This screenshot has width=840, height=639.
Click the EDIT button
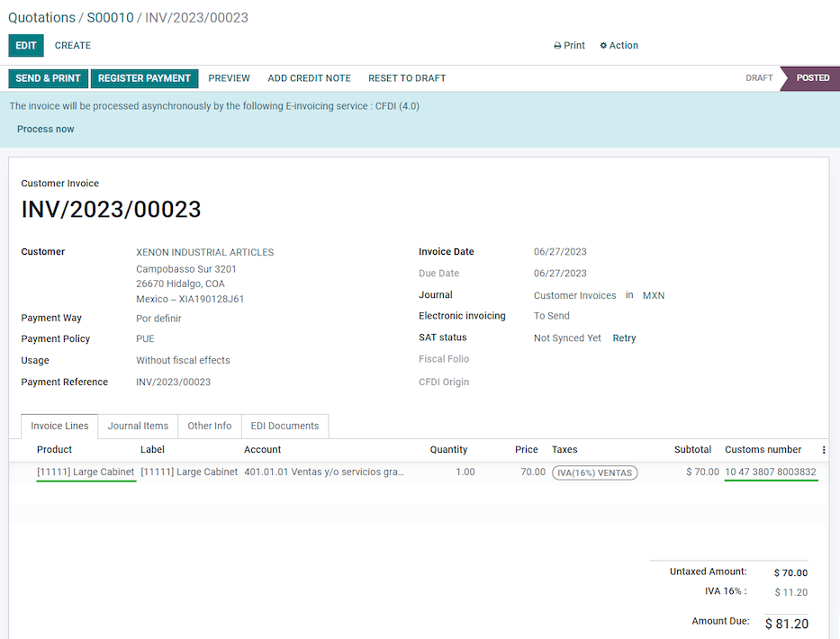[25, 45]
